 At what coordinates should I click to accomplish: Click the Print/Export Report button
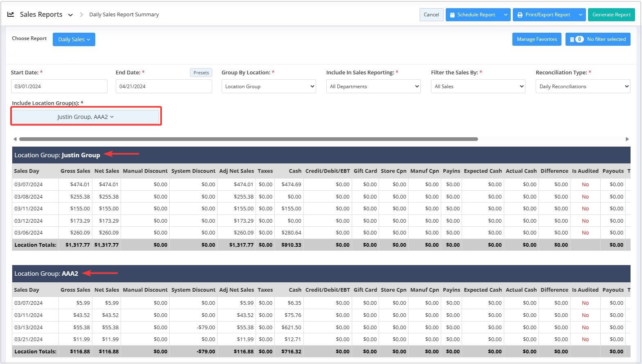544,15
